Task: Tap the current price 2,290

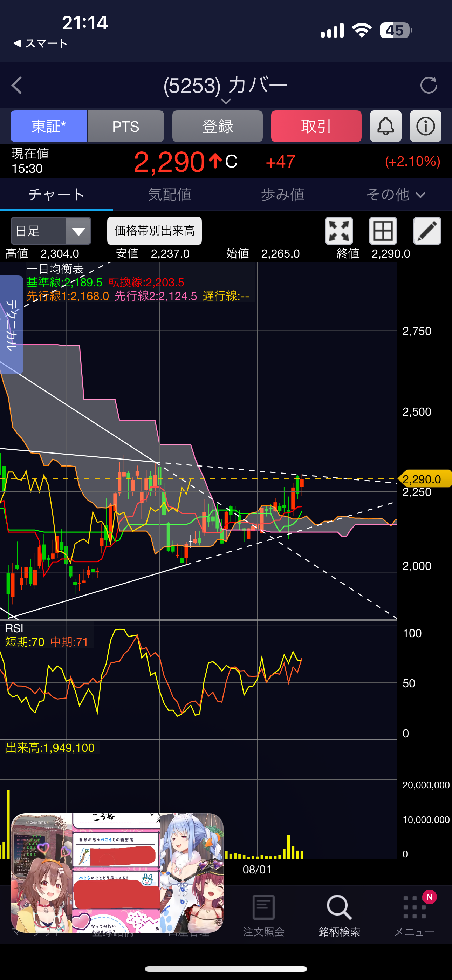Action: (170, 162)
